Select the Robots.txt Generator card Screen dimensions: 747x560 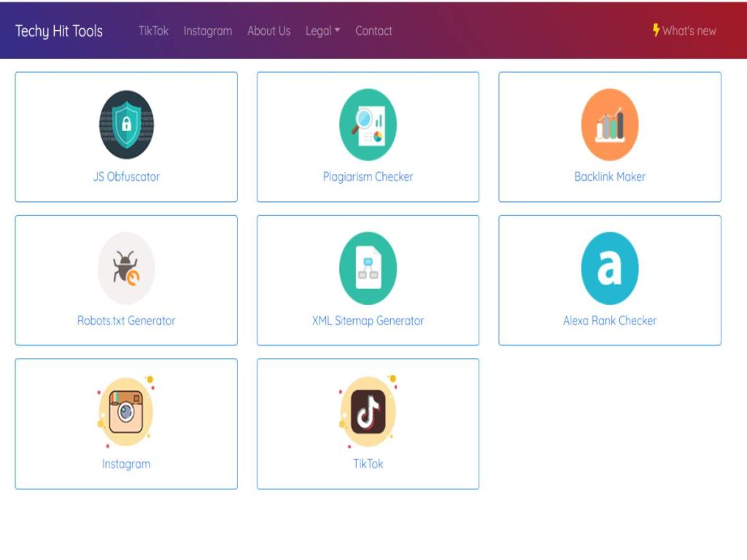[126, 279]
